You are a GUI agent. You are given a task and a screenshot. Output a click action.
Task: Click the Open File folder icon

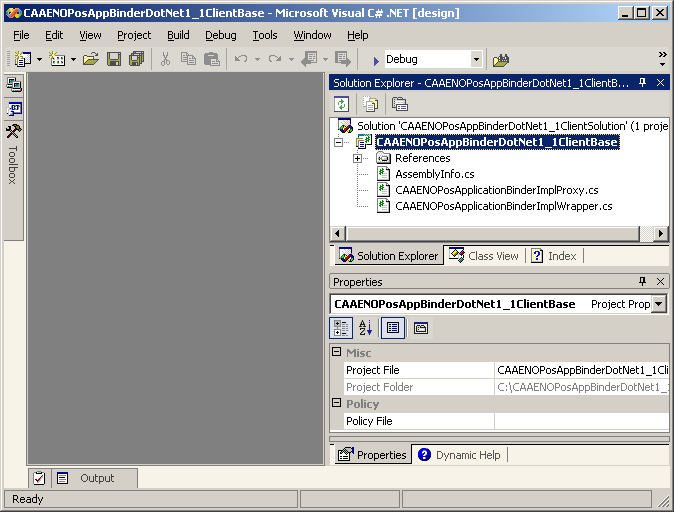pos(91,59)
